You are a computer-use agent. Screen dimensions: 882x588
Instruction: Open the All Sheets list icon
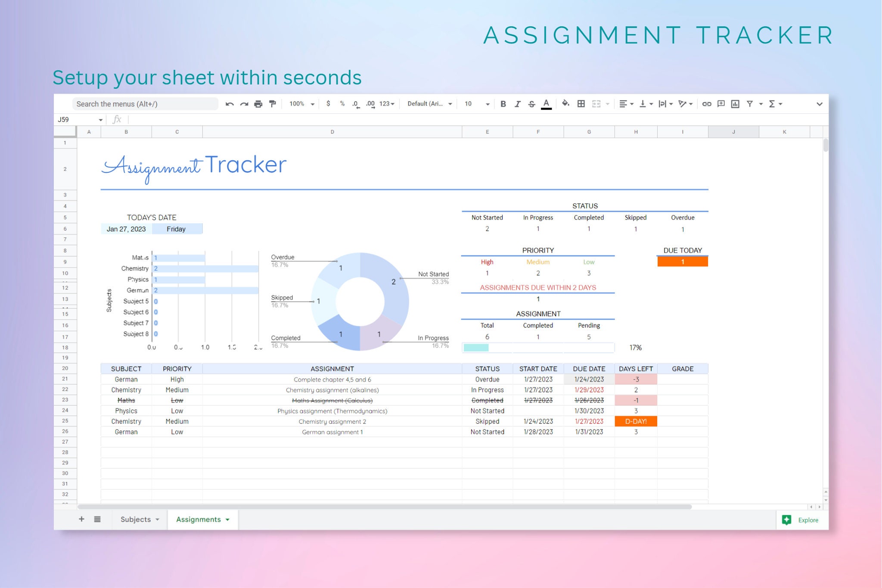[97, 519]
